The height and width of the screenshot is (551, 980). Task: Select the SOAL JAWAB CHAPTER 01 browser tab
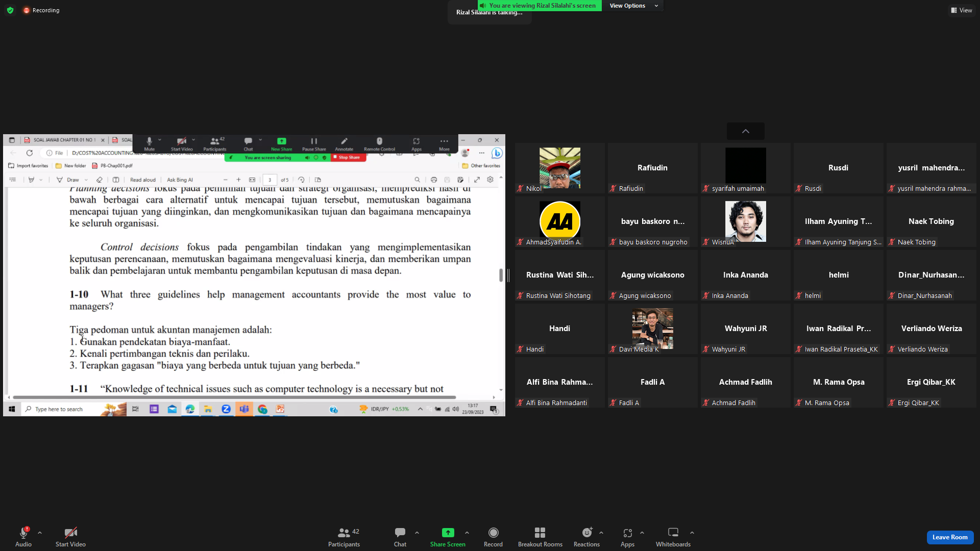(x=65, y=140)
